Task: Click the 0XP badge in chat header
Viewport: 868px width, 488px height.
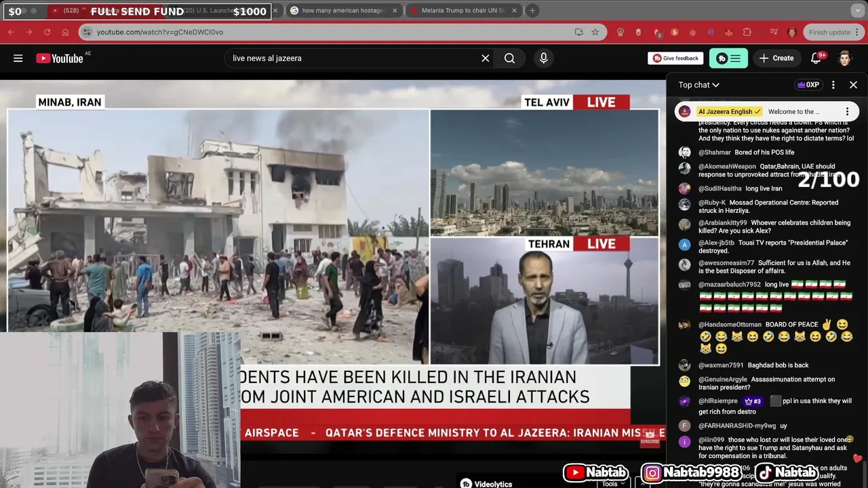Action: (808, 85)
